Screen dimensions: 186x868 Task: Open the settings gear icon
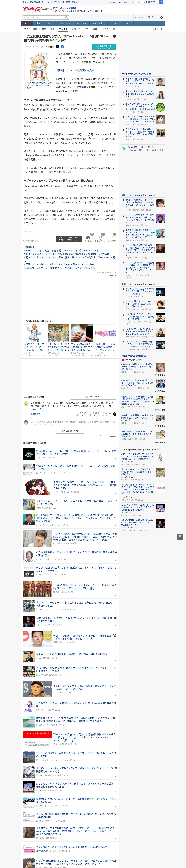pyautogui.click(x=161, y=17)
